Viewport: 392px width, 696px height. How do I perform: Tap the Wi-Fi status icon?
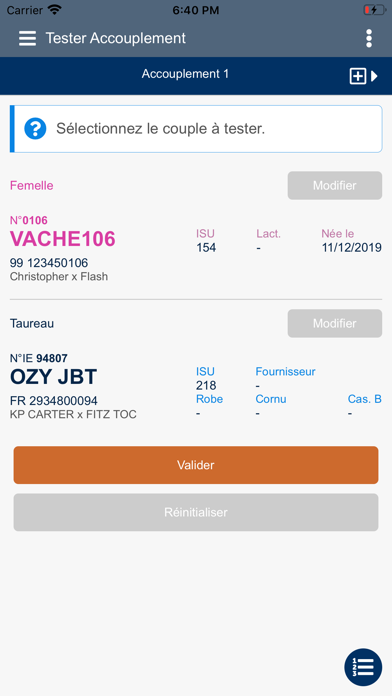(55, 10)
